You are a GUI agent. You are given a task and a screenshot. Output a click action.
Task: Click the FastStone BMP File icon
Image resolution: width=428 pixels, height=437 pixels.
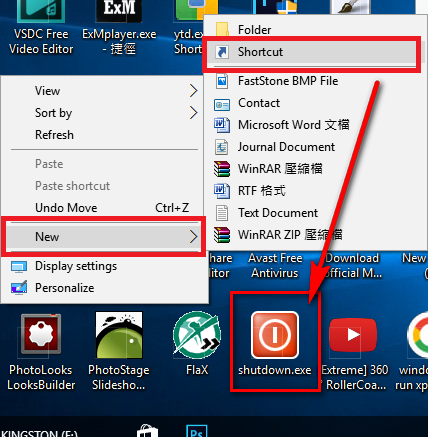(x=222, y=81)
